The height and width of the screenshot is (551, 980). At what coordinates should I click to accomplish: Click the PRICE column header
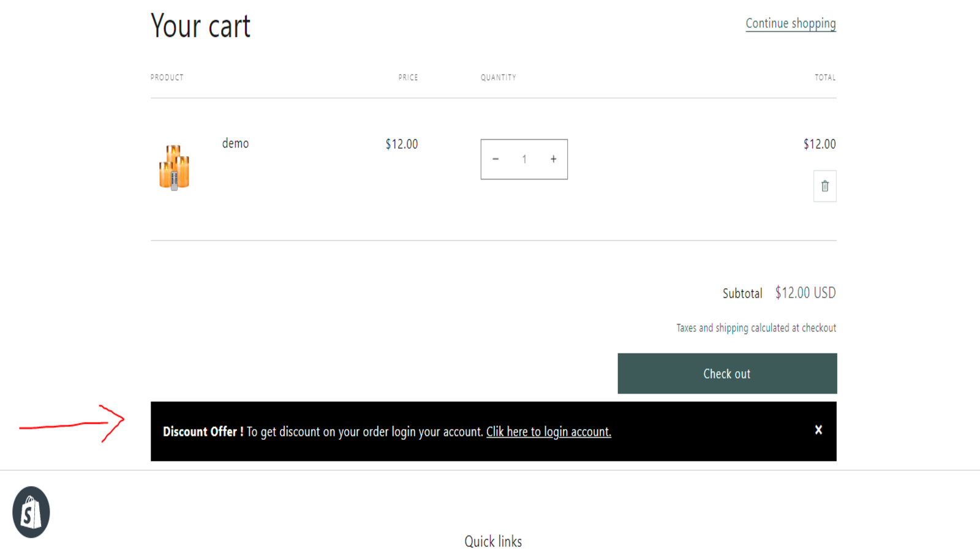[408, 77]
